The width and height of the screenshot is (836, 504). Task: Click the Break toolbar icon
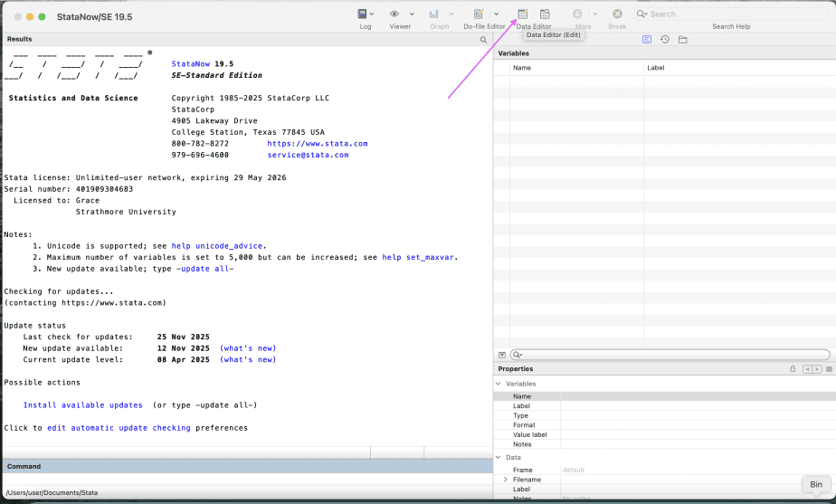pyautogui.click(x=617, y=14)
